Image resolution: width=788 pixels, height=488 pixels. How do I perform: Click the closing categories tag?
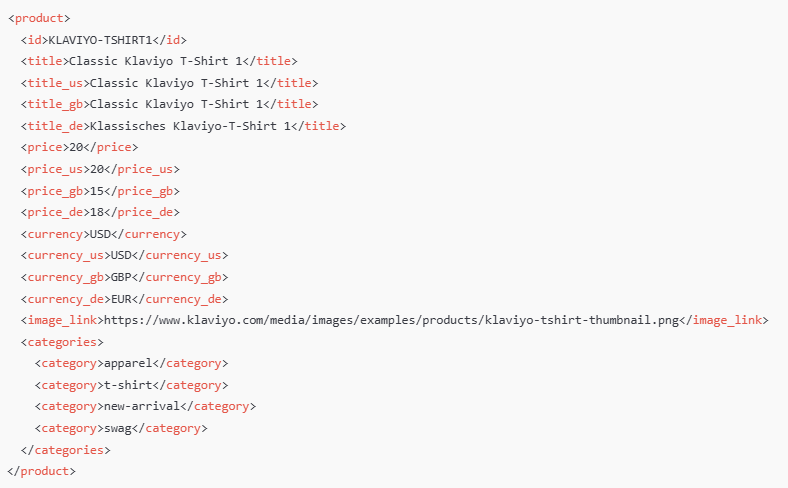click(x=65, y=450)
